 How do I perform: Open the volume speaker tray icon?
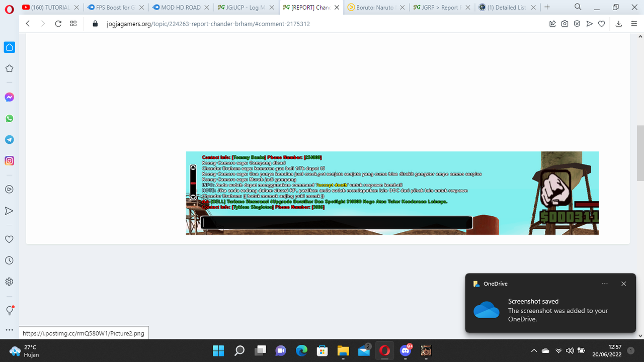coord(570,350)
